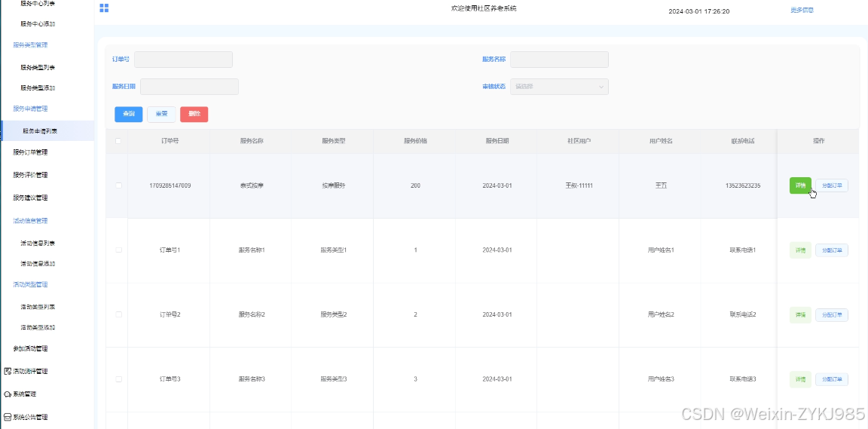
Task: Click cell 泰式按摩
Action: 252,185
